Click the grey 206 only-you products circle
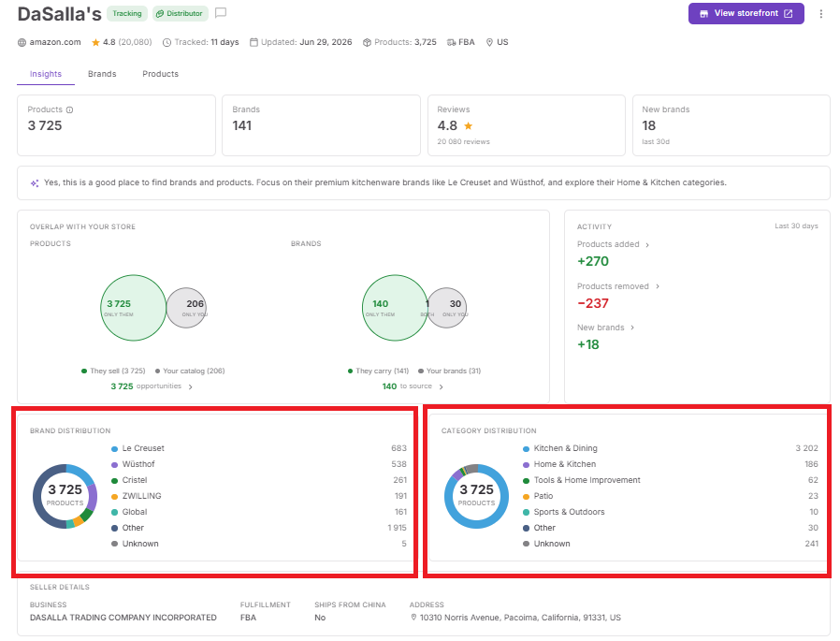Viewport: 840px width, 641px height. pos(187,308)
